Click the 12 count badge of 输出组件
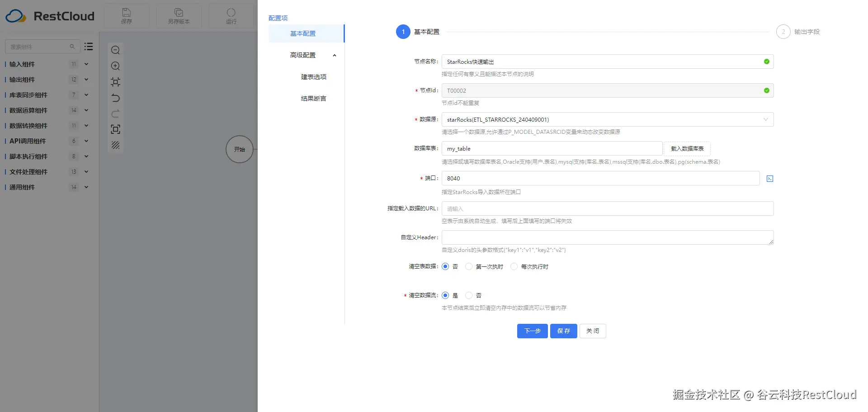The height and width of the screenshot is (412, 868). point(74,80)
